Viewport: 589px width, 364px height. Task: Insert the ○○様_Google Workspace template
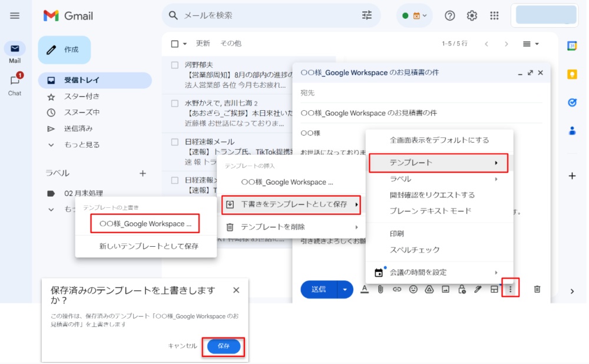point(291,182)
